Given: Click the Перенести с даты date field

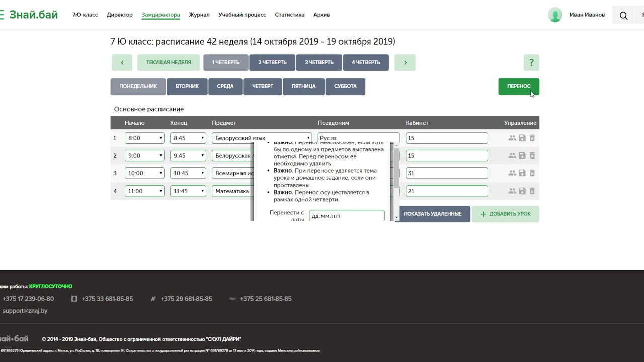Looking at the screenshot, I should click(x=347, y=216).
